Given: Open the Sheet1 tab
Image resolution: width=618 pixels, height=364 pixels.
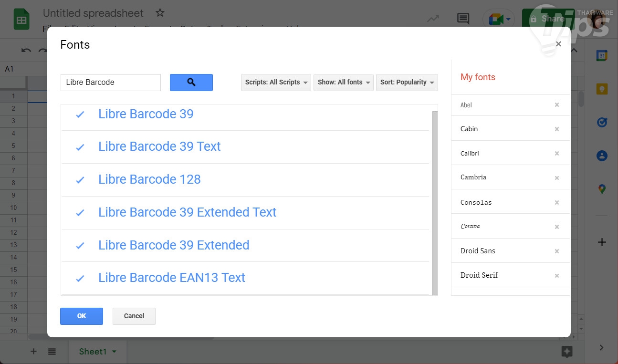Looking at the screenshot, I should (x=93, y=352).
